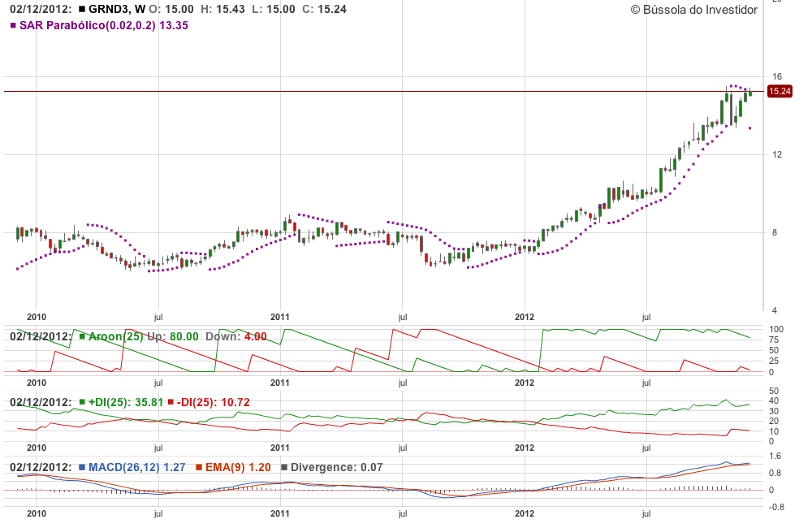The image size is (812, 528).
Task: Click the Aroon(25) Up: 80.00 label
Action: (x=144, y=336)
